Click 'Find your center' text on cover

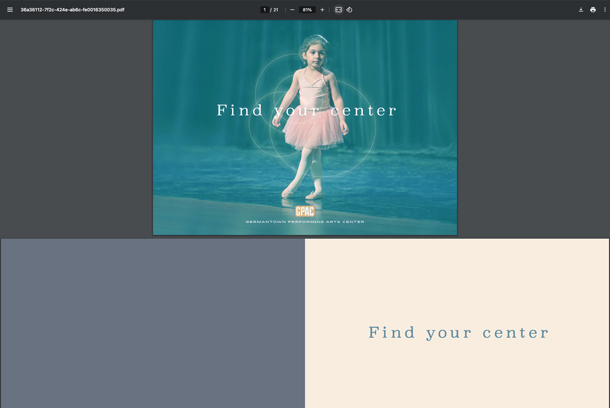(307, 110)
